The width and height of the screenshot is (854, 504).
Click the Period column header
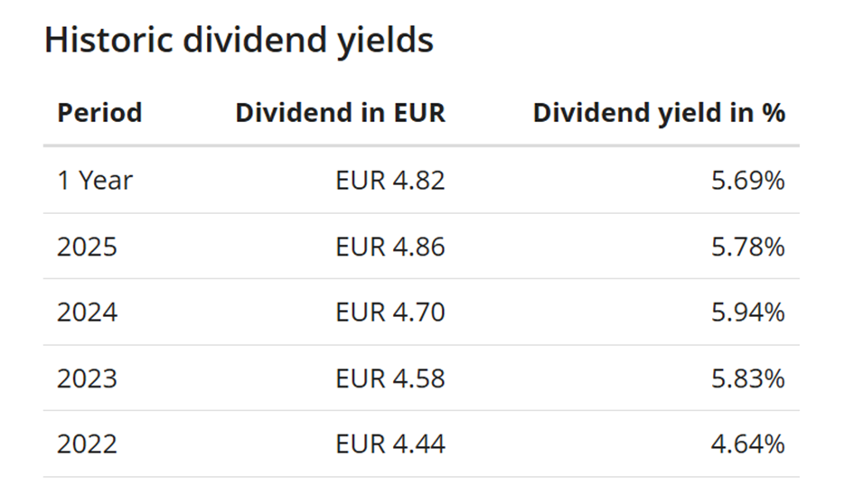[99, 113]
